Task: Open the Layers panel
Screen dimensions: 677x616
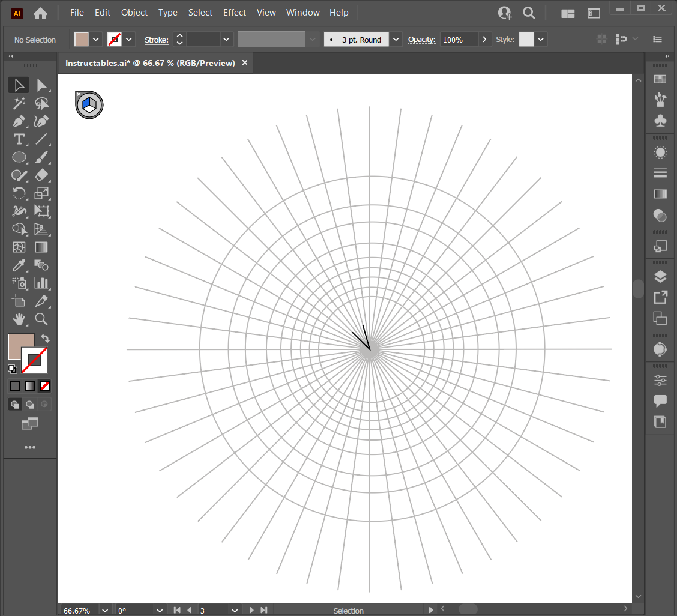Action: (x=660, y=276)
